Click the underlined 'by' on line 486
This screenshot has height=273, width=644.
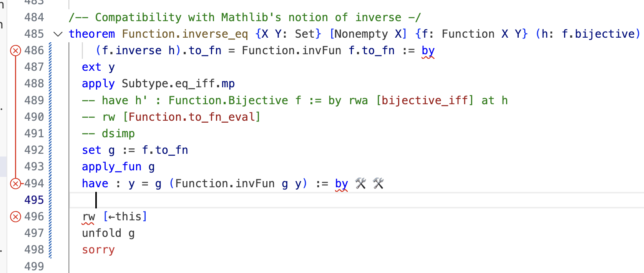point(428,51)
